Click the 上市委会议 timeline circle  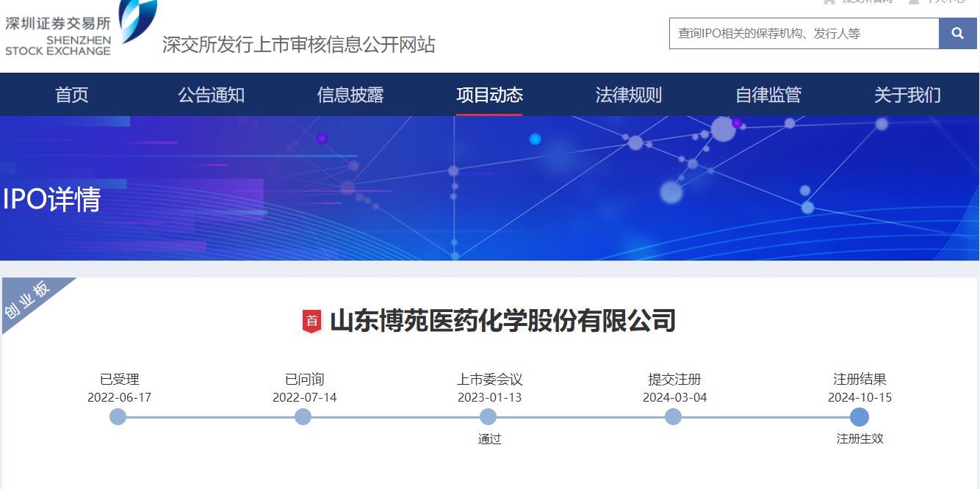pyautogui.click(x=489, y=417)
